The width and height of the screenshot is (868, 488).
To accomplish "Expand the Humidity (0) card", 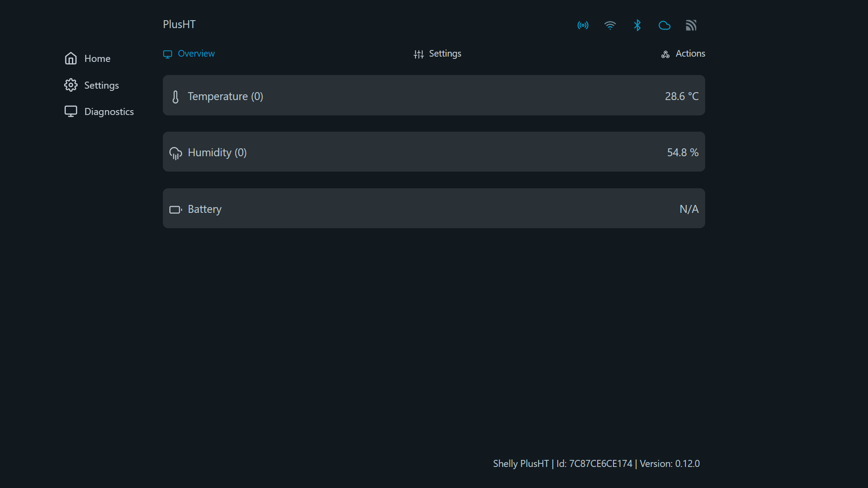I will [x=434, y=152].
